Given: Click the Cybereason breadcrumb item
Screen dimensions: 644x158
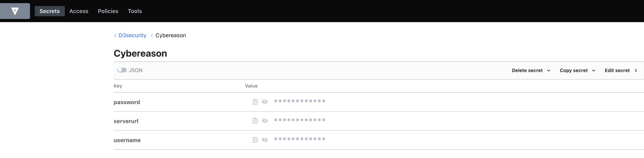Looking at the screenshot, I should 171,35.
